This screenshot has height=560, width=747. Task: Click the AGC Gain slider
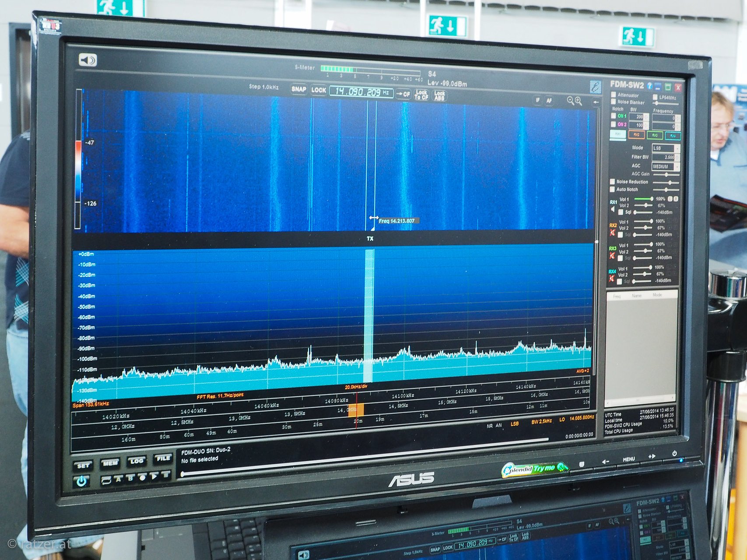click(x=666, y=175)
